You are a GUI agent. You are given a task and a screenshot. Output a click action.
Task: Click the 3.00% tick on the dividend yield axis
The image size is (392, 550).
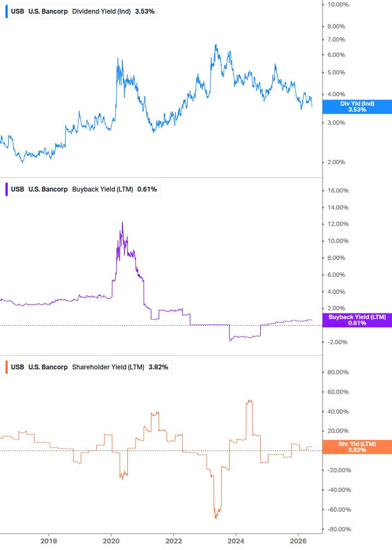336,123
